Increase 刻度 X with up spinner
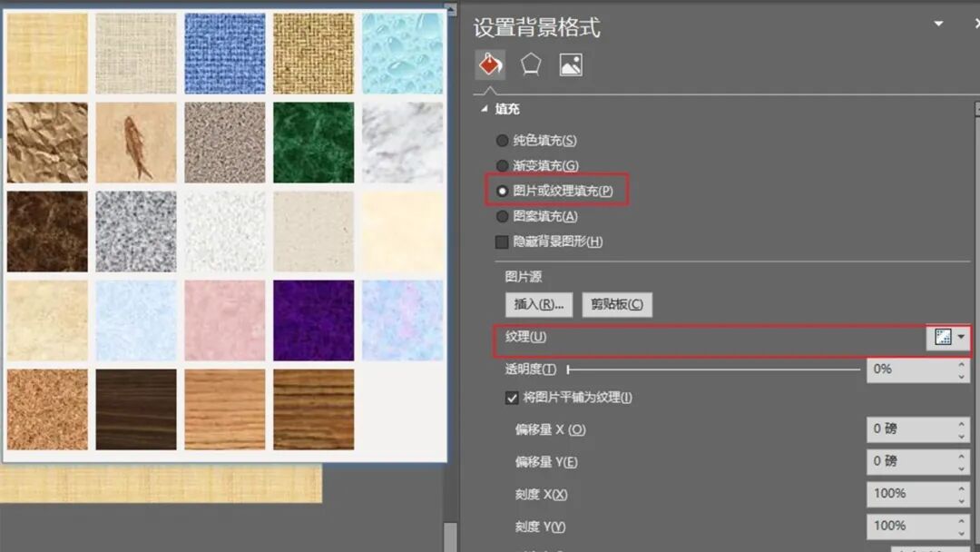Screen dimensions: 980x552 click(x=961, y=488)
